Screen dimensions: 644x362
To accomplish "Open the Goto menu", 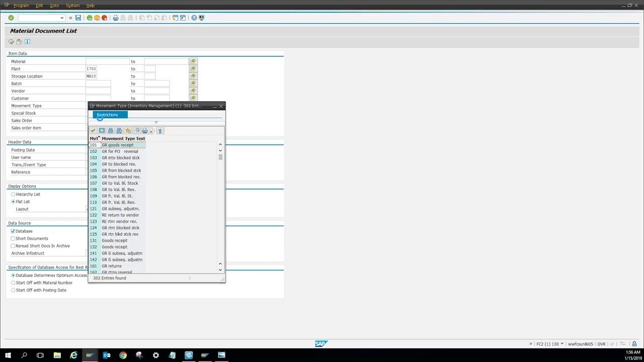I will (x=54, y=6).
